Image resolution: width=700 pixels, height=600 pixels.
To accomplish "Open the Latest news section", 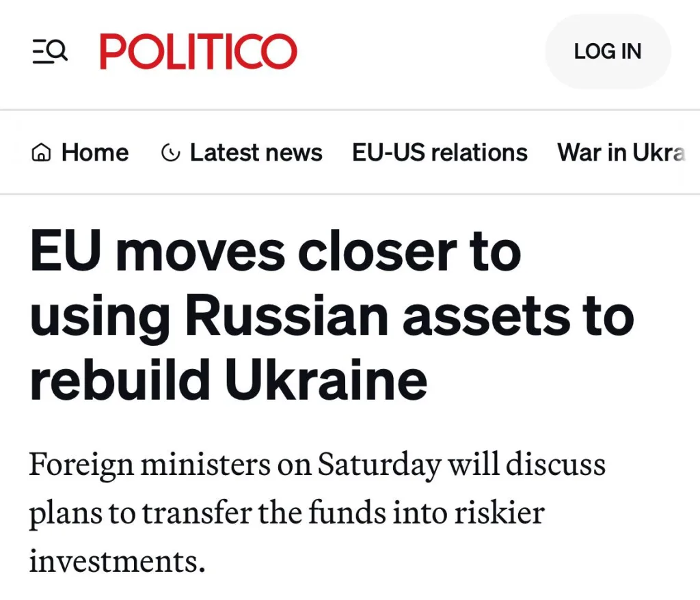I will pyautogui.click(x=256, y=152).
